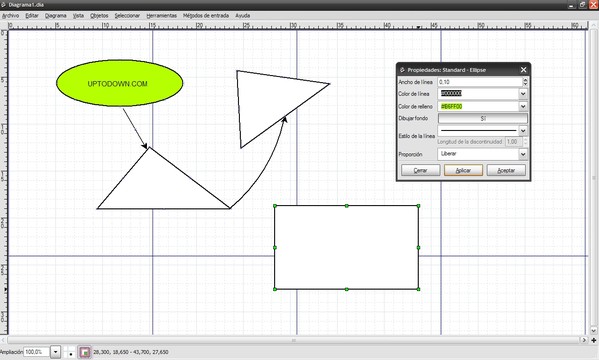Open navigation popup cross icon at bottom-right corner
This screenshot has width=599, height=360.
(594, 340)
